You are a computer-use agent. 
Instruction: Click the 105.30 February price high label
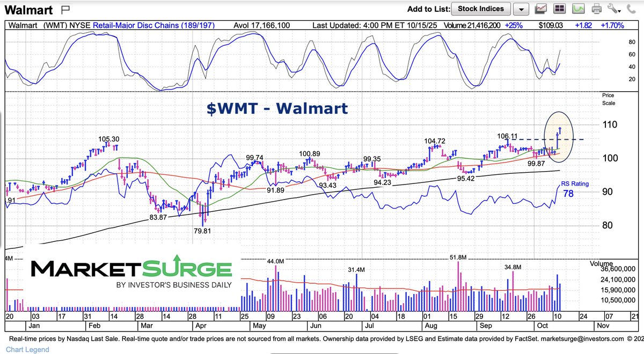pyautogui.click(x=108, y=138)
